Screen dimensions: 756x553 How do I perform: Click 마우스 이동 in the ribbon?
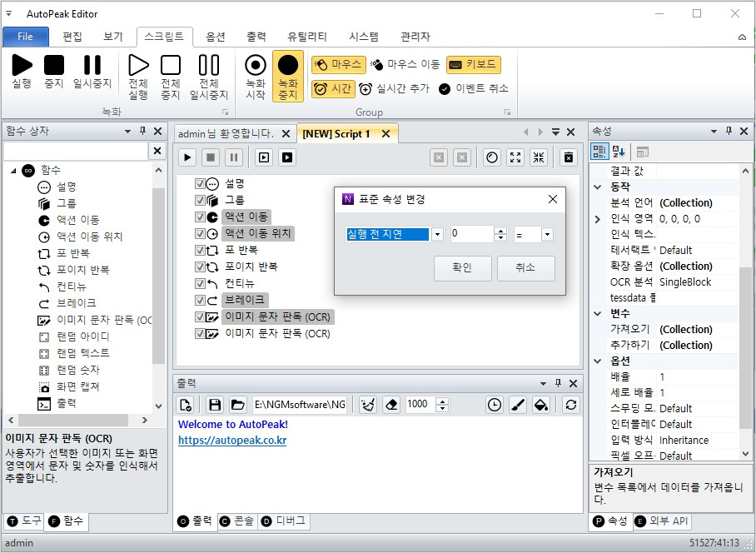click(x=405, y=64)
